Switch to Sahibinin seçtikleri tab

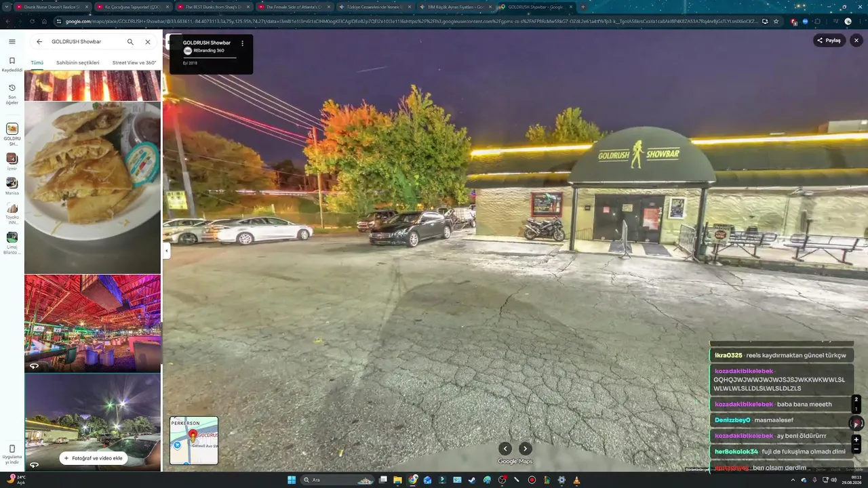click(x=78, y=62)
